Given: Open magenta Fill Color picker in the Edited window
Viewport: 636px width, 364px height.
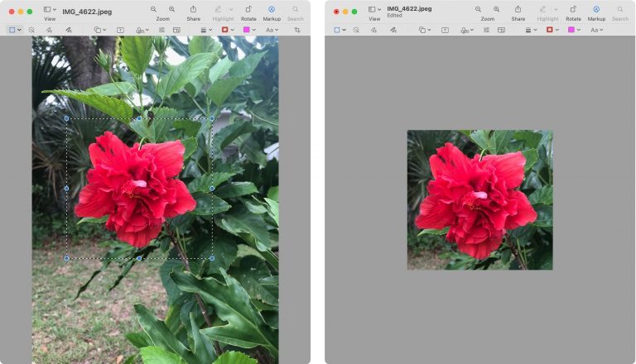Looking at the screenshot, I should (x=574, y=30).
